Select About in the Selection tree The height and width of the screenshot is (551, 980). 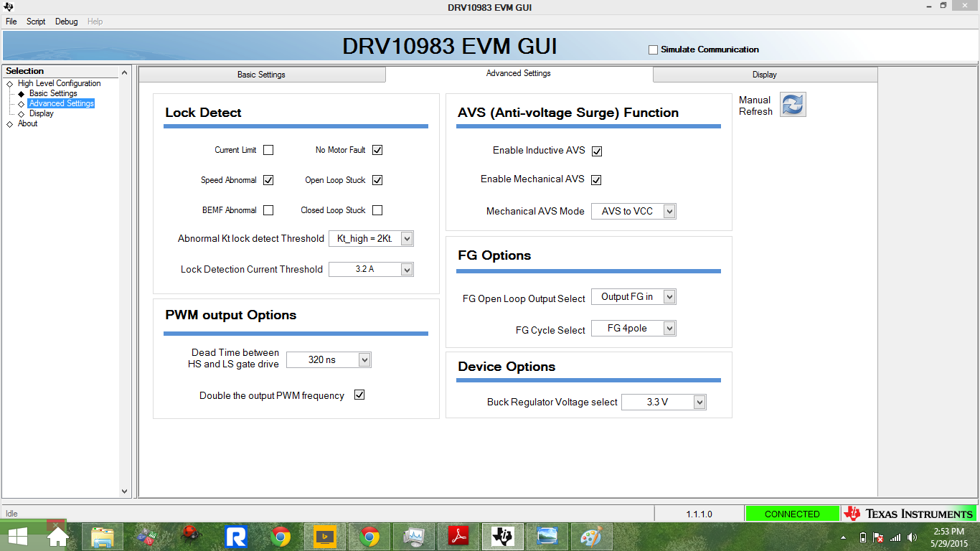[27, 123]
